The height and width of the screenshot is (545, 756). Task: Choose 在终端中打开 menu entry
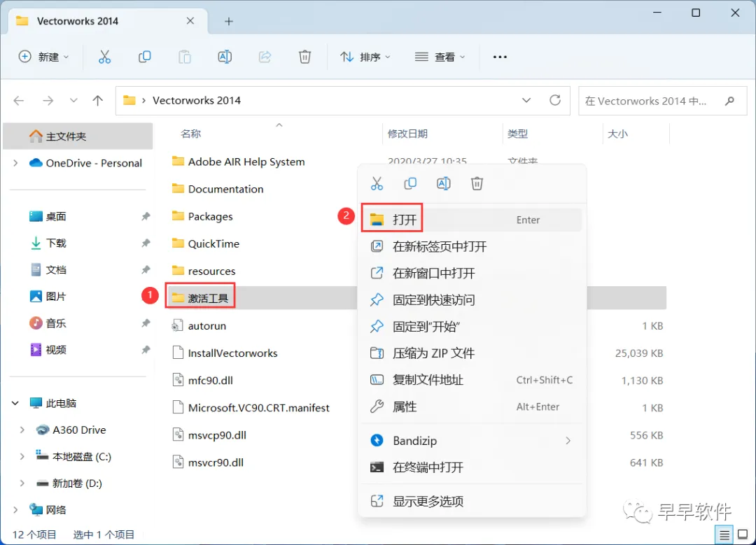(472, 467)
